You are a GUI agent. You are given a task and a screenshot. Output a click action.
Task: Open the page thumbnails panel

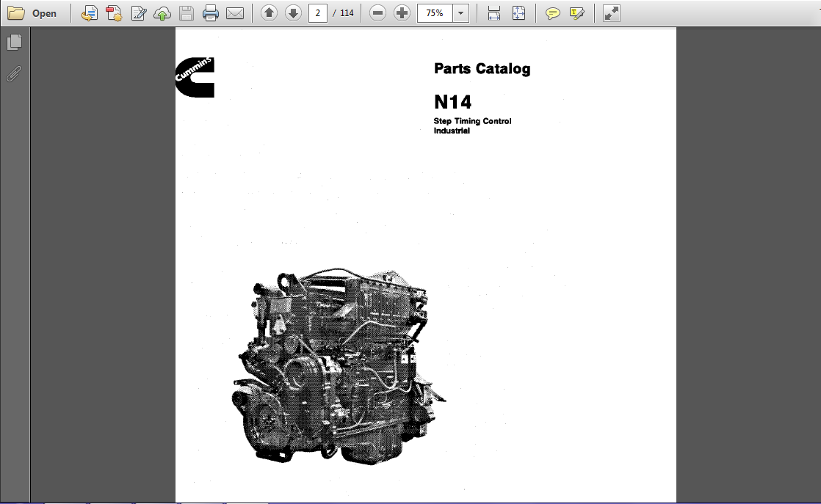tap(15, 43)
